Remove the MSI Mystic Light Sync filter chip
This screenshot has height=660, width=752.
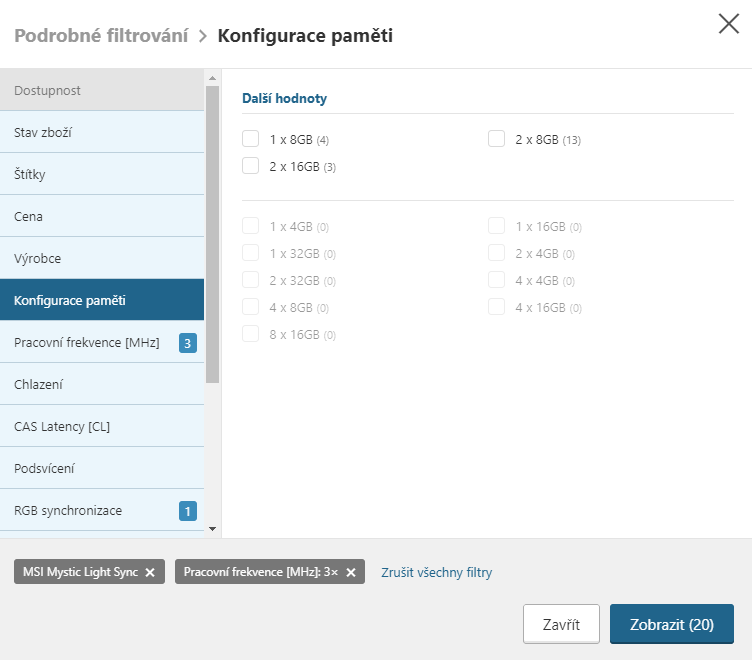(x=150, y=572)
